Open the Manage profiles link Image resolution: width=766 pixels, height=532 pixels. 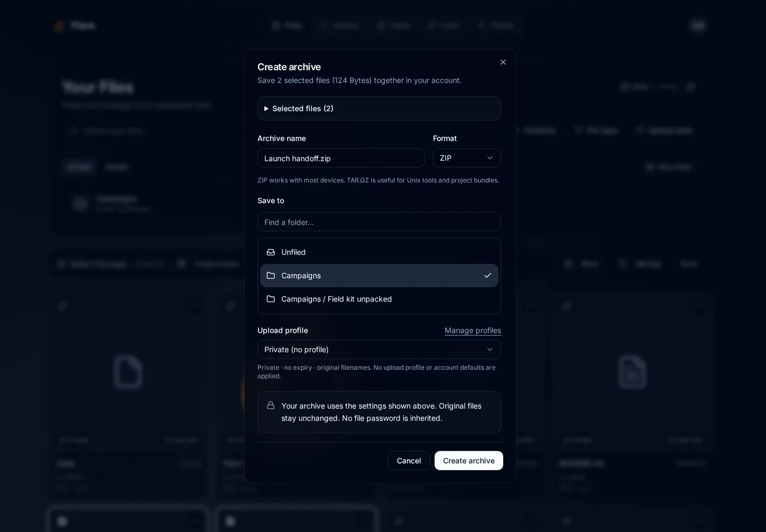(x=473, y=330)
